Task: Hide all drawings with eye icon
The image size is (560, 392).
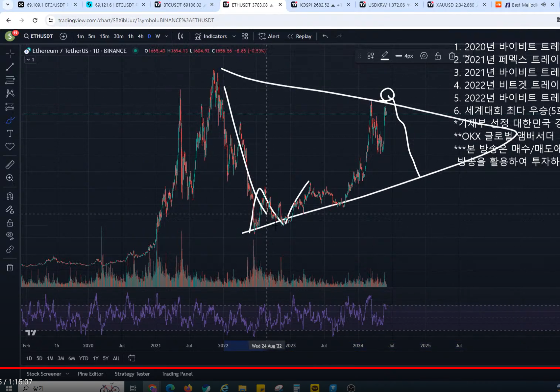Action: (x=10, y=236)
